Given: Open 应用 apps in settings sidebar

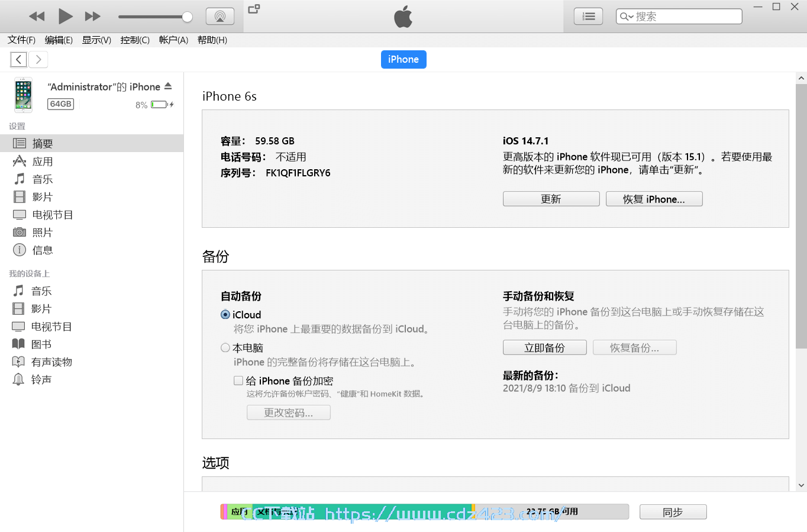Looking at the screenshot, I should (x=92, y=161).
